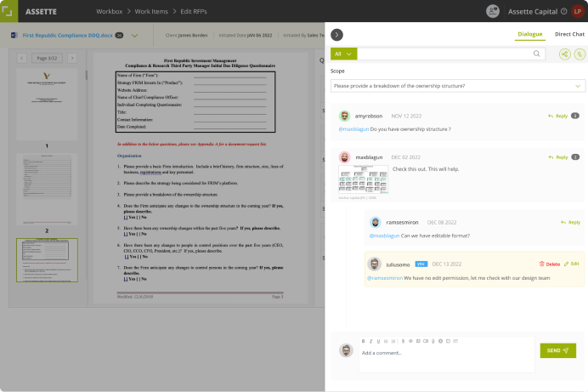Click ramsesmiron's avatar

click(375, 222)
